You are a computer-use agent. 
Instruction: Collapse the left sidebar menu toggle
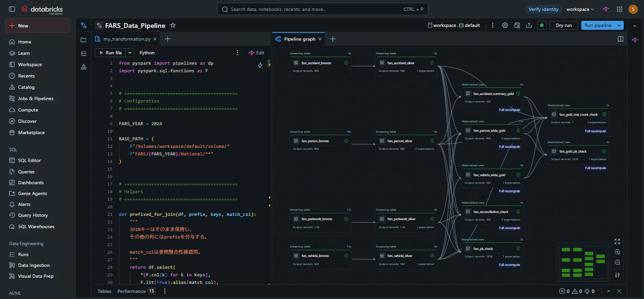click(x=12, y=9)
